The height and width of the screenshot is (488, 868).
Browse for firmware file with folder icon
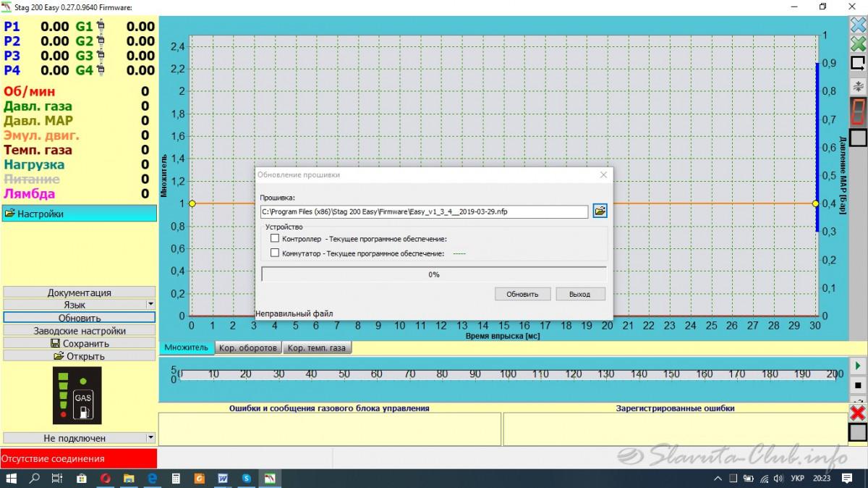[600, 211]
